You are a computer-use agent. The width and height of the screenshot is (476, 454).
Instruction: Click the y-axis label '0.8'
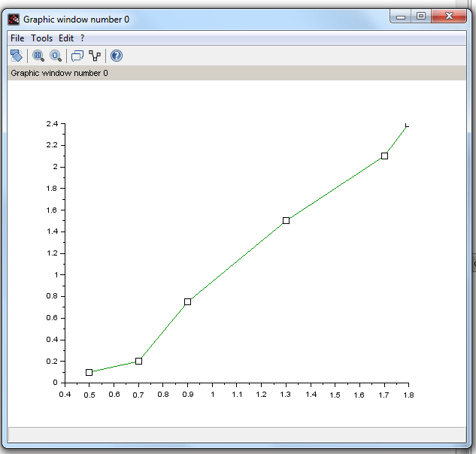52,296
